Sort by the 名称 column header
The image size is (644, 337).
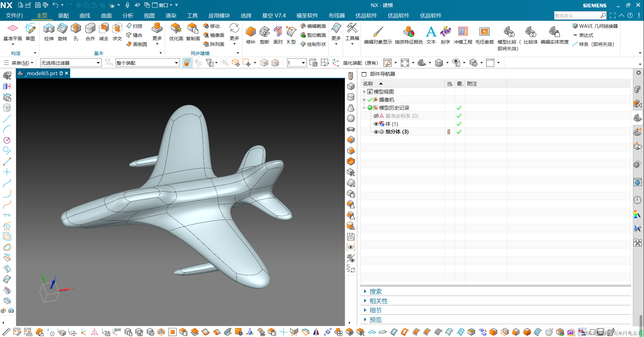[x=403, y=83]
